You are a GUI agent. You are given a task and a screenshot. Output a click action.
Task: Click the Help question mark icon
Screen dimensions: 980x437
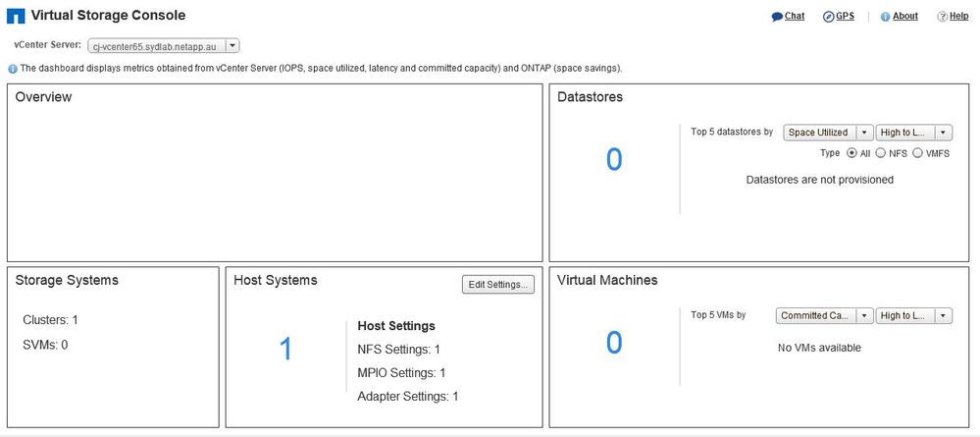coord(942,17)
